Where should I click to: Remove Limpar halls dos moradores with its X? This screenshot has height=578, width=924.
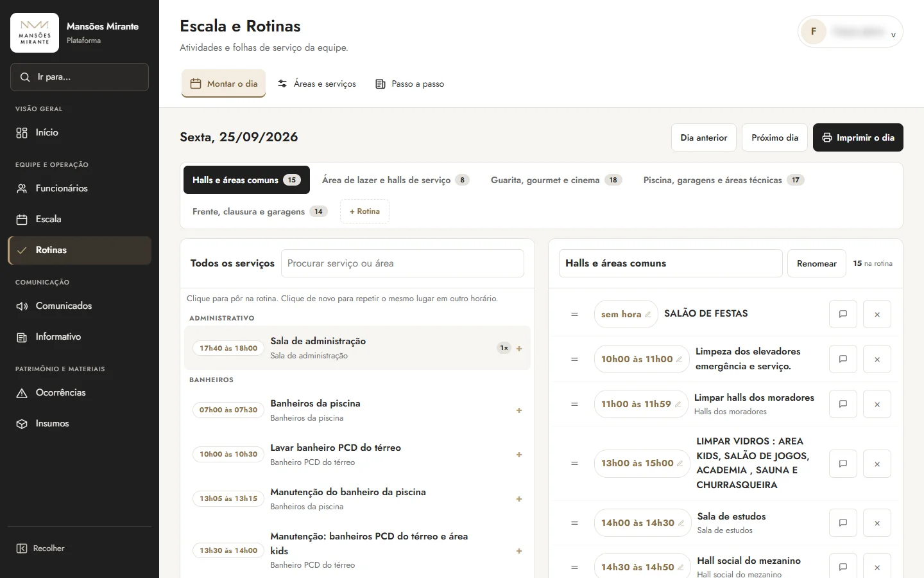tap(877, 404)
